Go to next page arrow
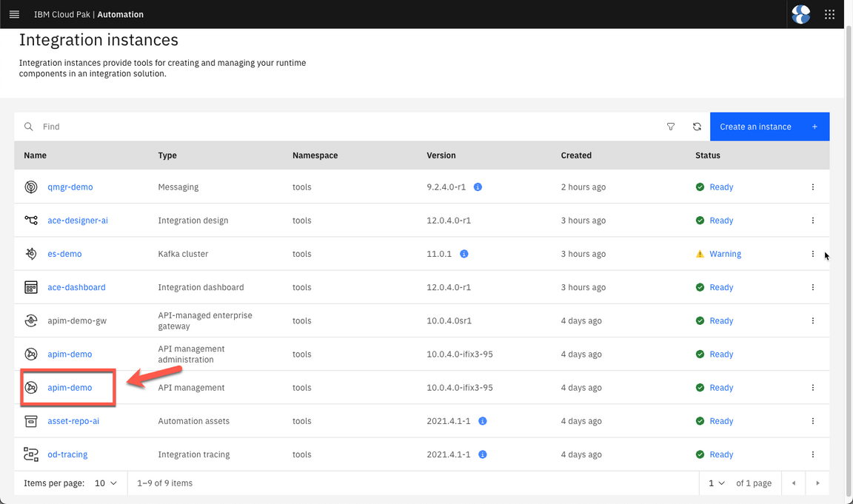Screen dimensions: 853x504 pos(817,483)
